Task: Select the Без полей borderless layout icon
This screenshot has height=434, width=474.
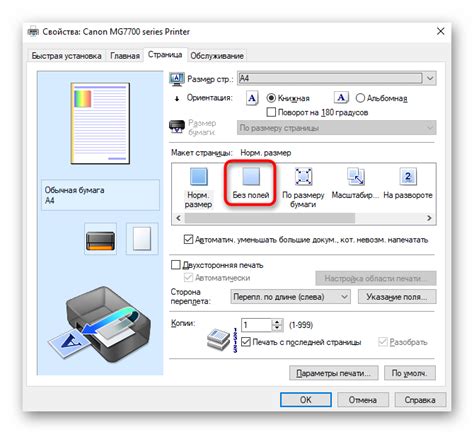Action: click(x=251, y=177)
